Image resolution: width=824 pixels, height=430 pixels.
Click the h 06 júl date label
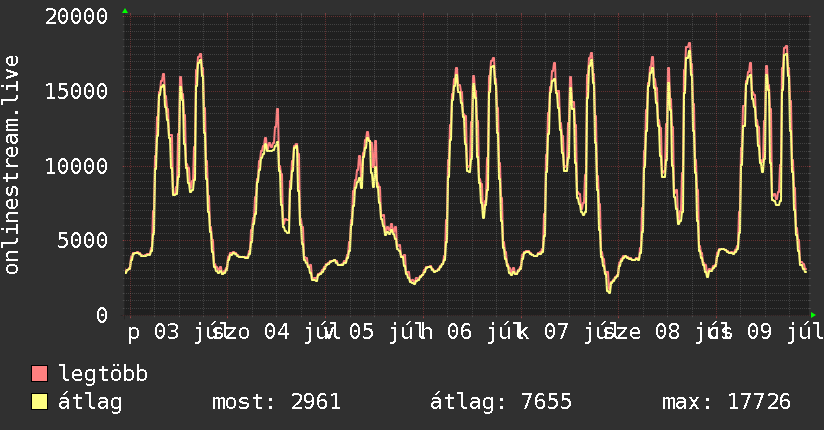click(x=470, y=332)
